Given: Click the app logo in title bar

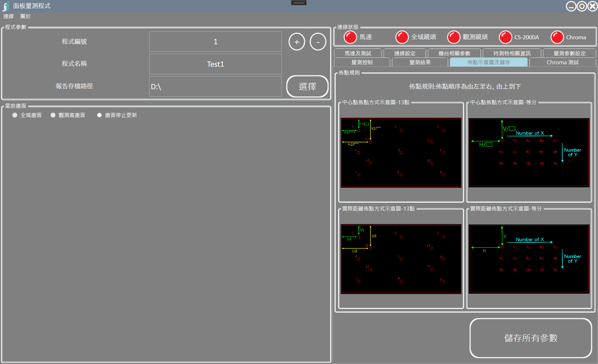Looking at the screenshot, I should coord(6,6).
